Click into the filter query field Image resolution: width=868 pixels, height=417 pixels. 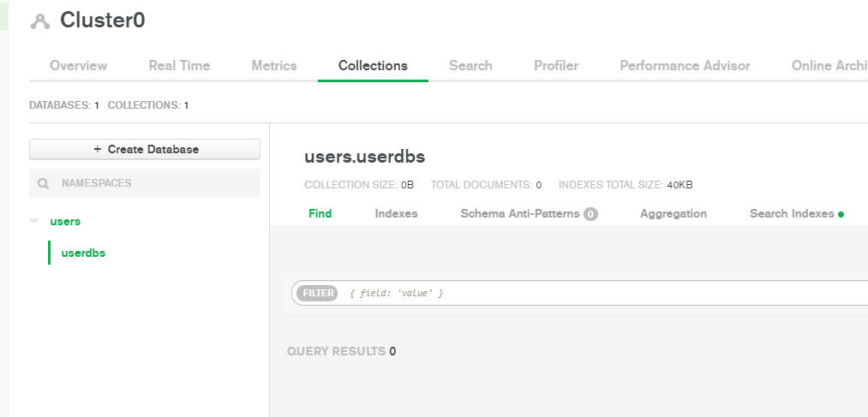click(x=579, y=293)
